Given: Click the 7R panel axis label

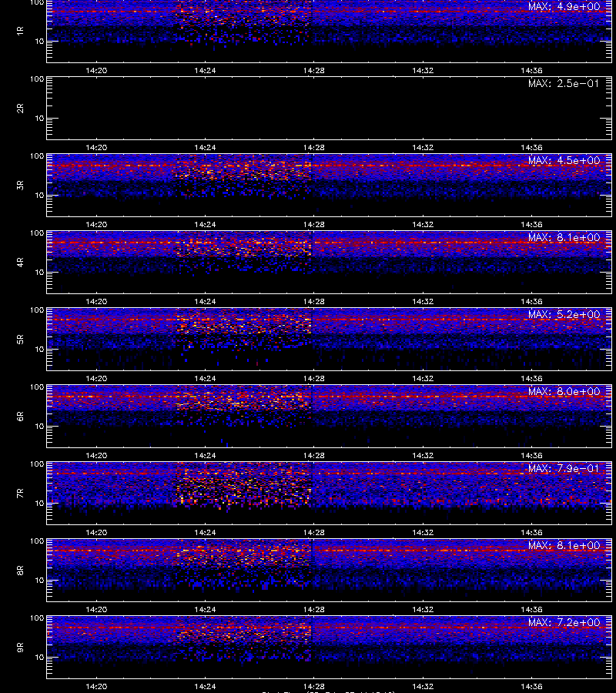Looking at the screenshot, I should point(20,494).
